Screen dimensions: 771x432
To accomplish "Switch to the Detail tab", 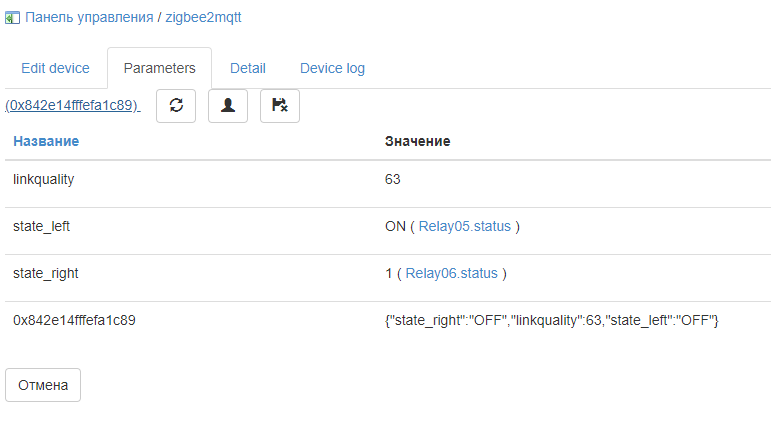I will click(248, 68).
